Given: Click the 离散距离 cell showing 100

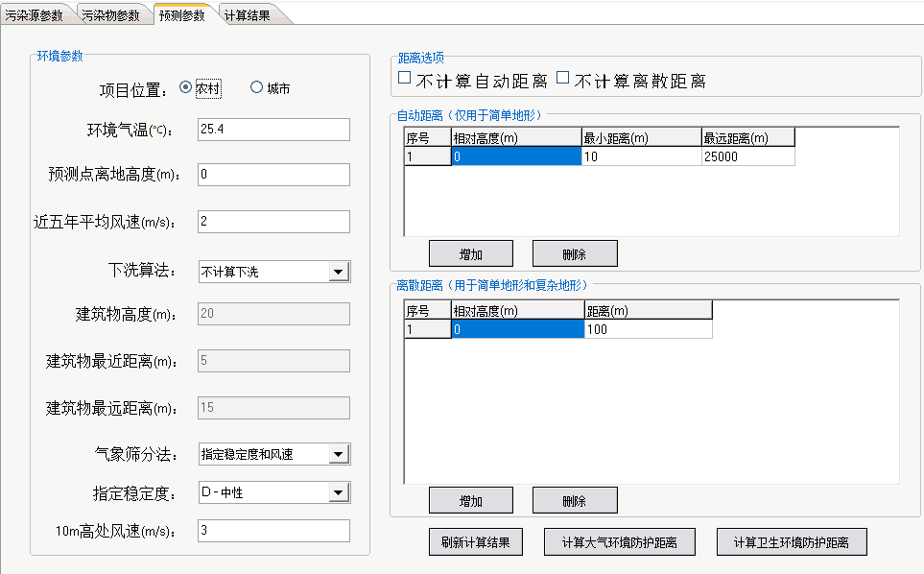Looking at the screenshot, I should click(x=648, y=329).
